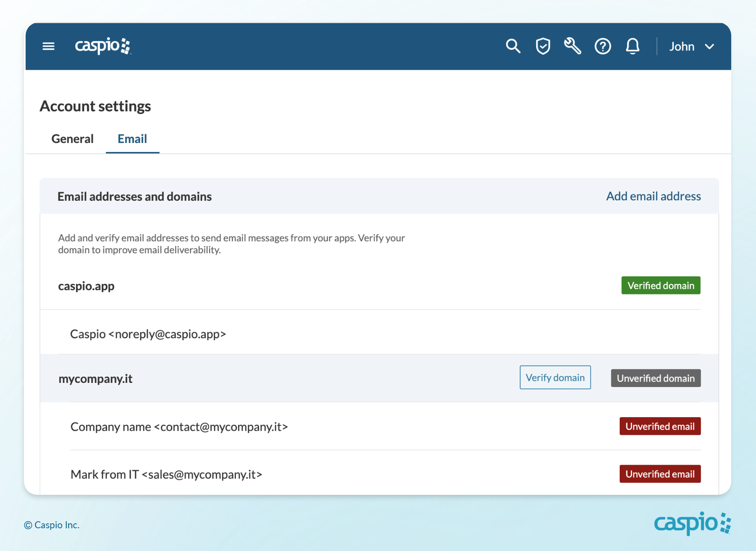Viewport: 756px width, 551px height.
Task: Click the Add email address link
Action: pos(653,196)
